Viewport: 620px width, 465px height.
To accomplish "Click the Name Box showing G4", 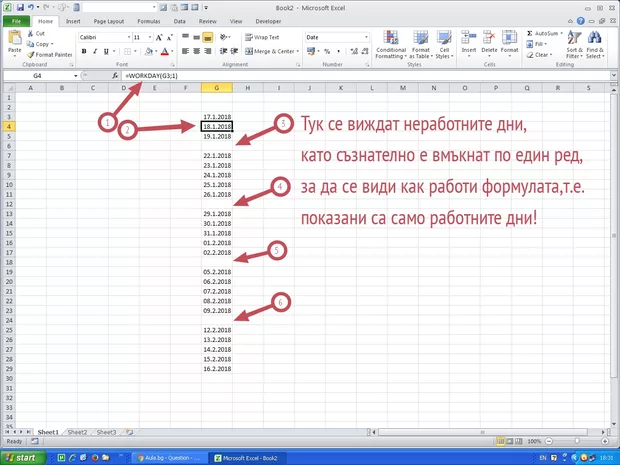I will point(38,76).
